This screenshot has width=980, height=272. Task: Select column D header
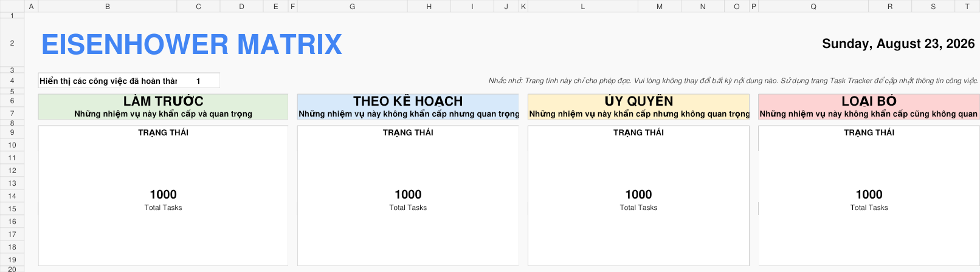coord(241,6)
